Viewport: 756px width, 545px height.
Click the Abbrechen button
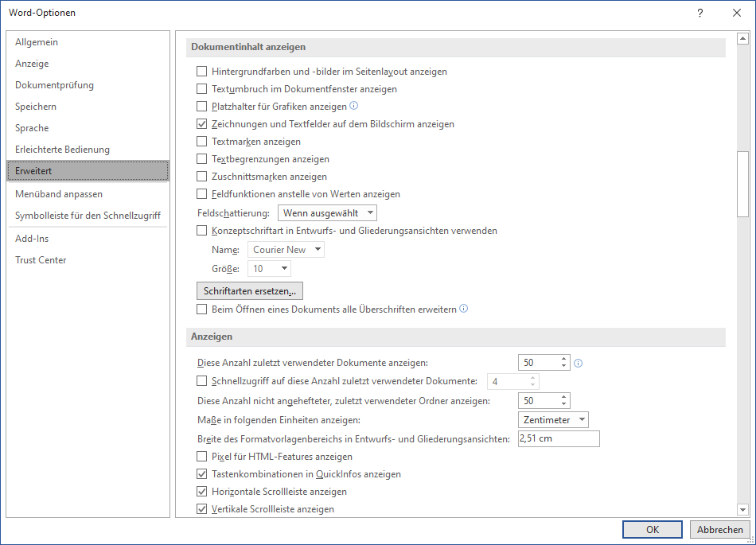pos(720,530)
